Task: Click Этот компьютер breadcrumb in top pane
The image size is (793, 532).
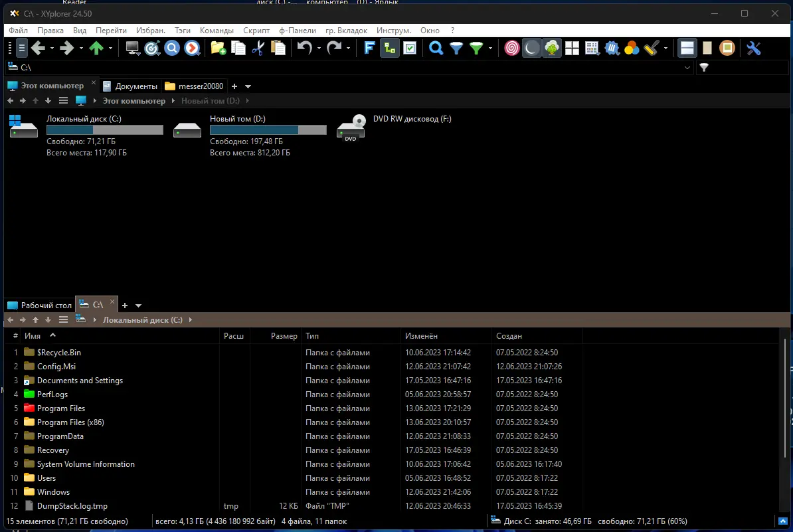Action: click(x=134, y=101)
